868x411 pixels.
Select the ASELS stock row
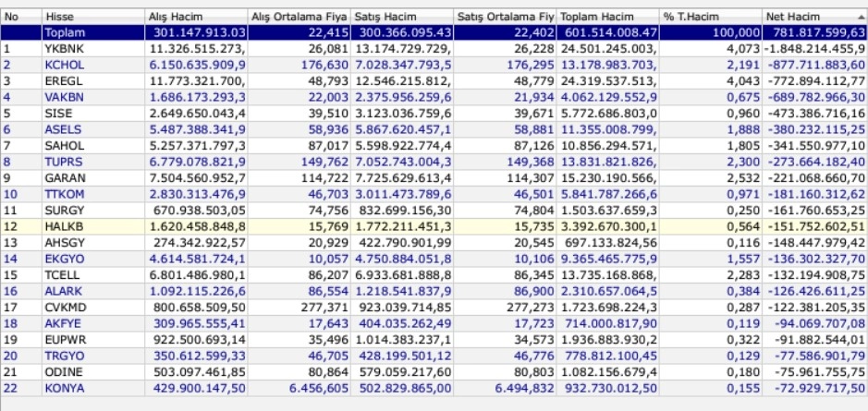pos(434,129)
